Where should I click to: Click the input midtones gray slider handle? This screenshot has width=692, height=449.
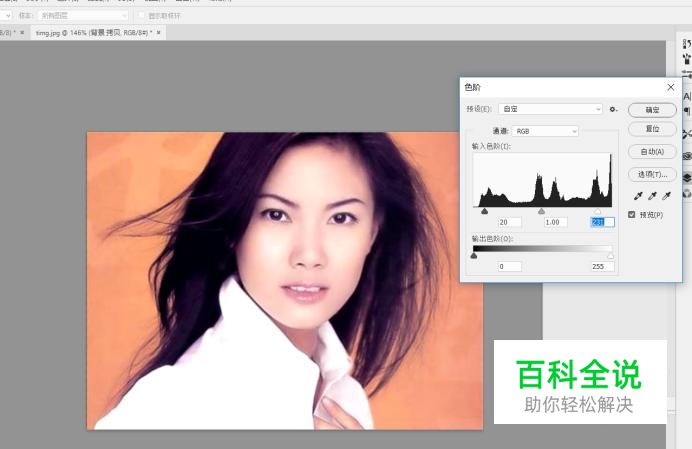click(542, 211)
